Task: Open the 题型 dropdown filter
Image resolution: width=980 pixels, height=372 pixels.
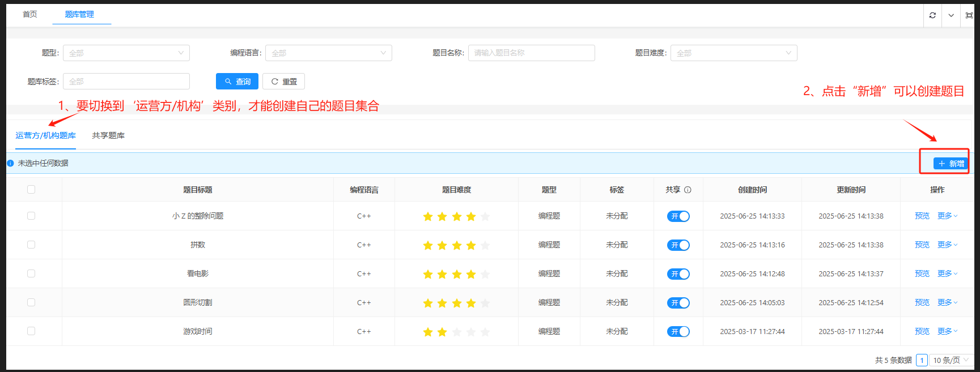Action: point(126,53)
